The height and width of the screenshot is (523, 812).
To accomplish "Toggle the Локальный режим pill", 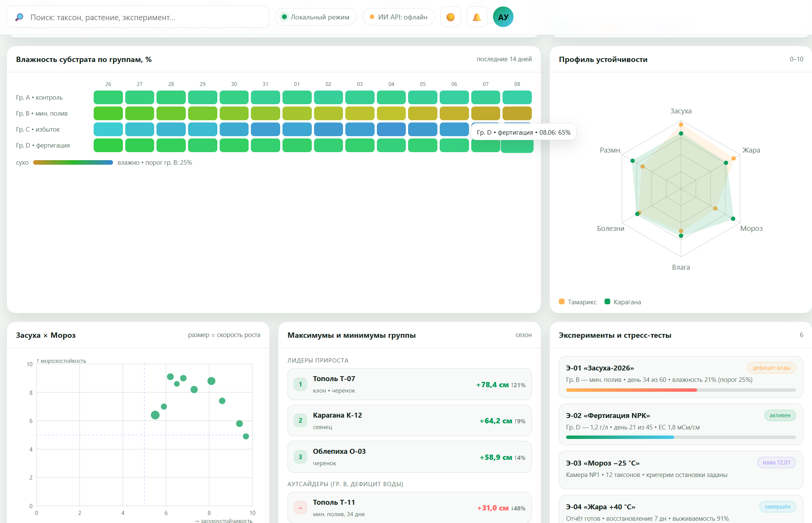I will (316, 17).
